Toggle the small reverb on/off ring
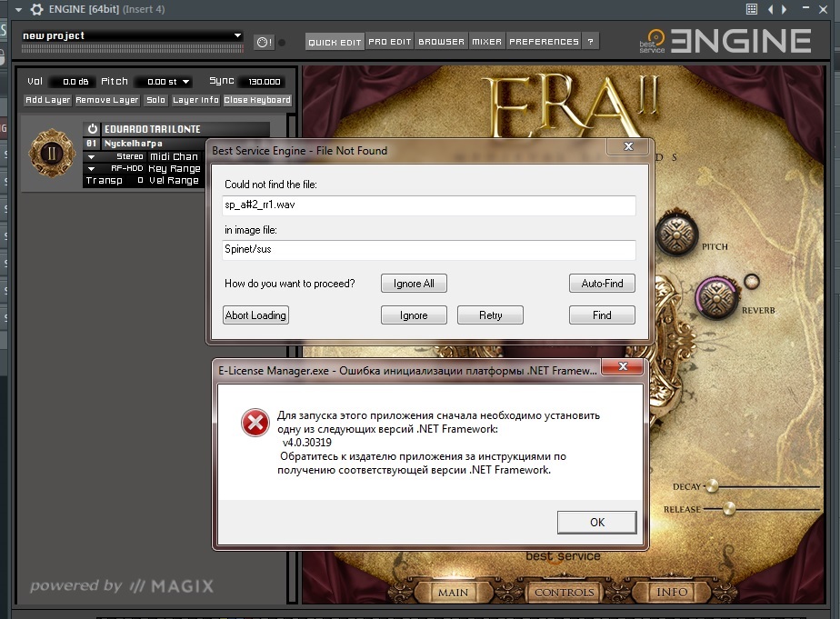This screenshot has height=619, width=840. pos(751,280)
